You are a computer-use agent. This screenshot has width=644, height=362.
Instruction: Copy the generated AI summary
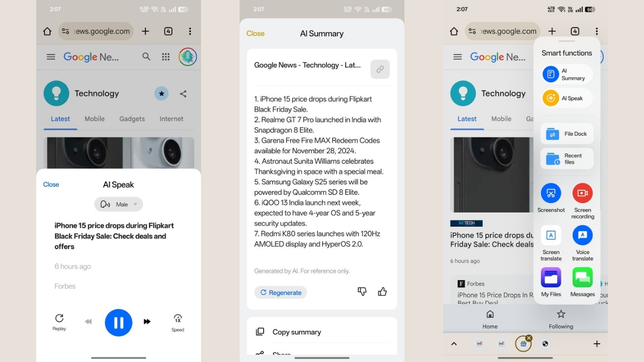[x=297, y=332]
